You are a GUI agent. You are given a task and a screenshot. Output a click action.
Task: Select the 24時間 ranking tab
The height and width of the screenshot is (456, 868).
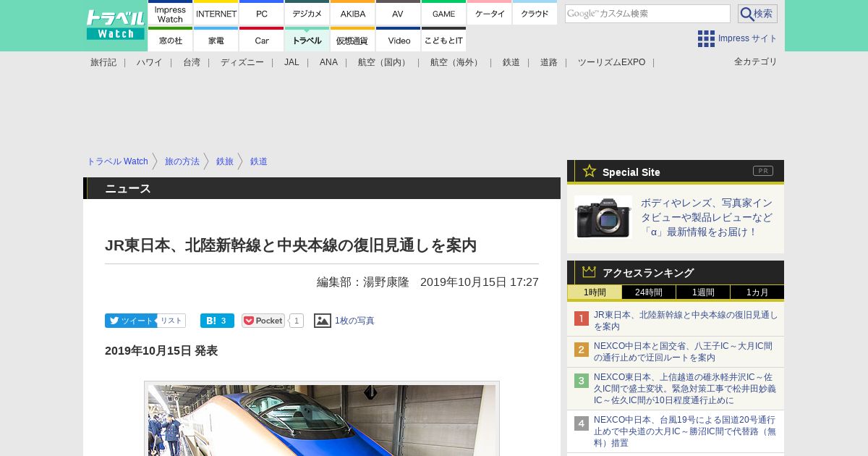(649, 292)
